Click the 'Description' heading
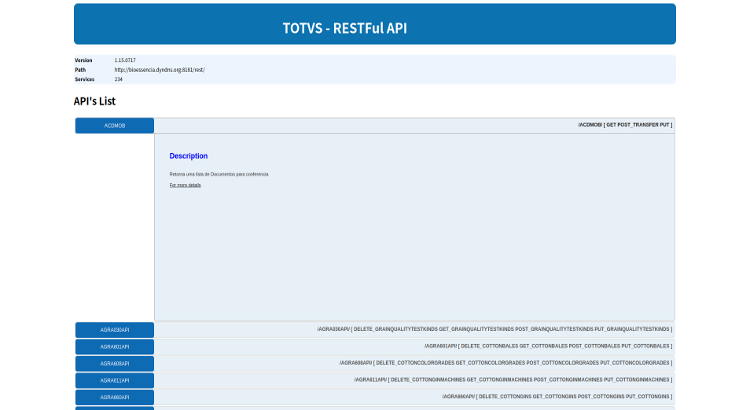The image size is (750, 410). click(188, 156)
